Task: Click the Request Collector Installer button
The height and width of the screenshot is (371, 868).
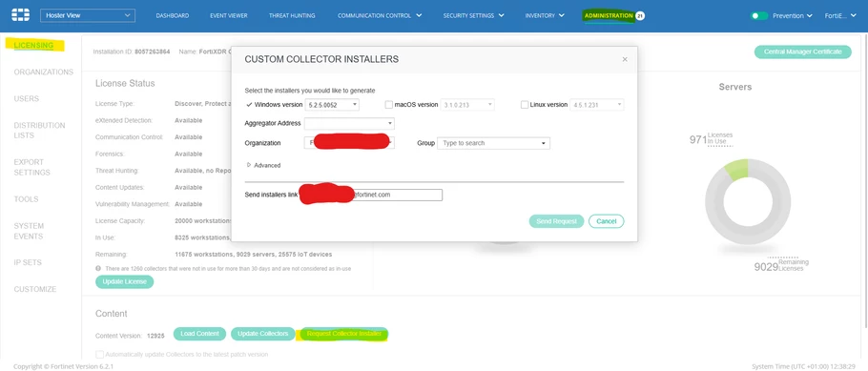Action: (x=343, y=334)
